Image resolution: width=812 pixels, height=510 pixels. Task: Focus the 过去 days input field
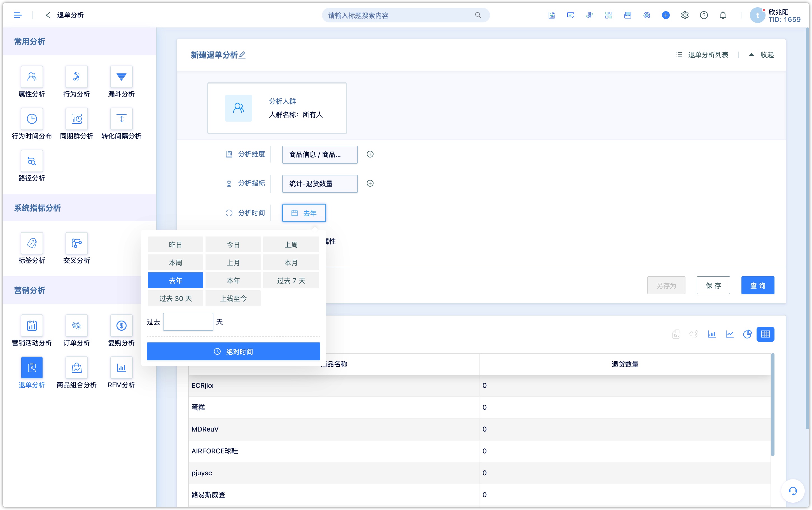[188, 322]
